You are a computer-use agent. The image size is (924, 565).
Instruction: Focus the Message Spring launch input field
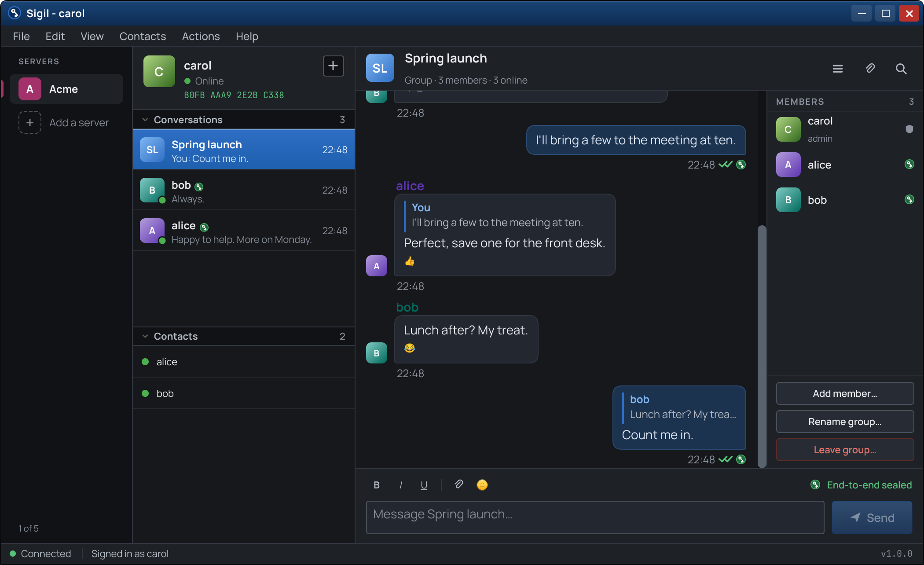pyautogui.click(x=595, y=517)
